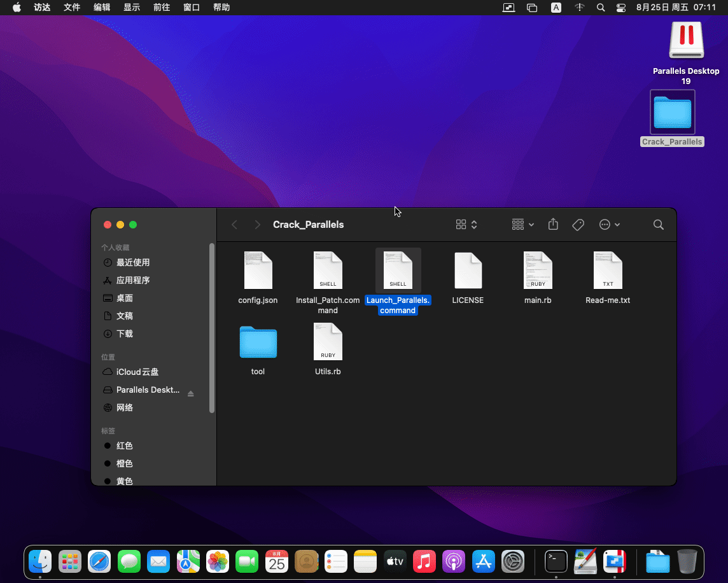Select the Launch_Parallels.command file icon
This screenshot has width=728, height=583.
tap(398, 270)
